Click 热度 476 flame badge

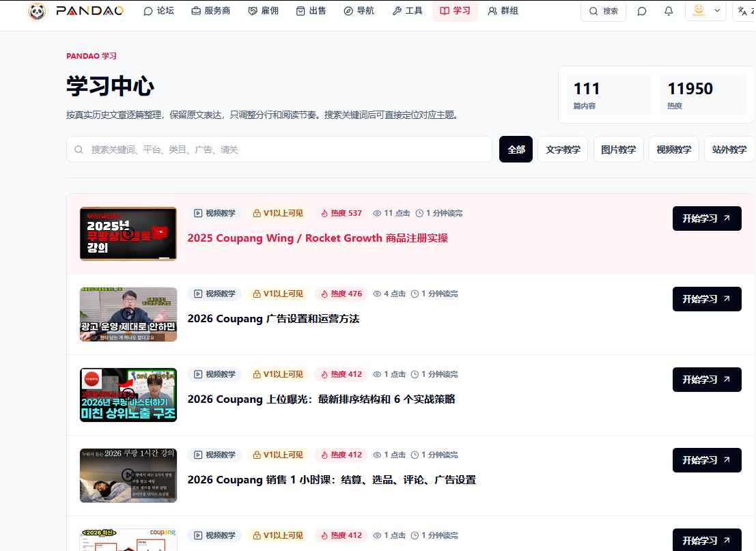pos(341,294)
